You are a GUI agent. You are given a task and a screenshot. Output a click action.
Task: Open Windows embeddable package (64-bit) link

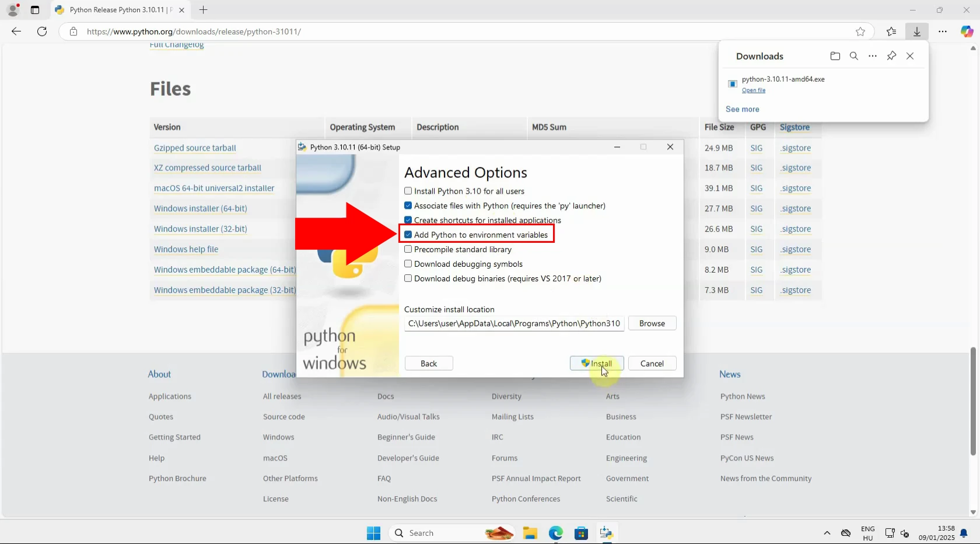click(225, 270)
